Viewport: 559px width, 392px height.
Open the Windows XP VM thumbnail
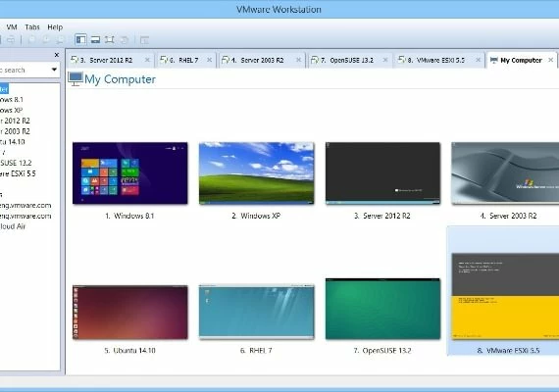[x=257, y=173]
